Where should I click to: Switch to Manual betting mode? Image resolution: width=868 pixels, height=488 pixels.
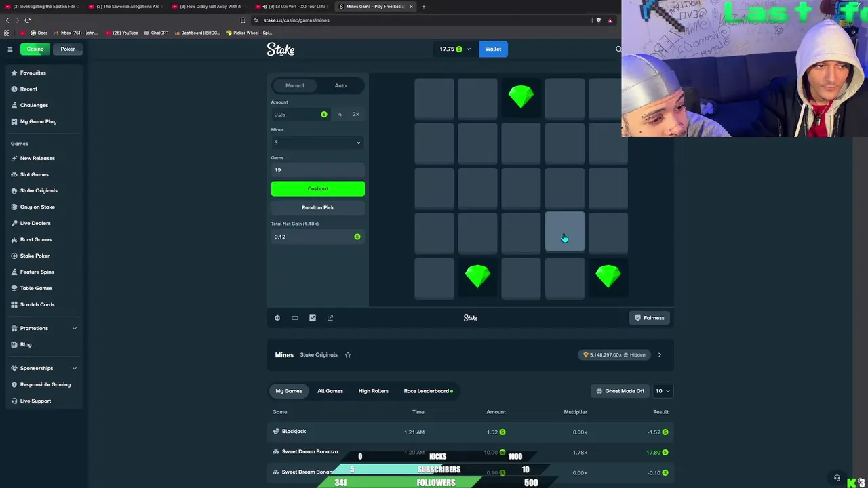[295, 85]
